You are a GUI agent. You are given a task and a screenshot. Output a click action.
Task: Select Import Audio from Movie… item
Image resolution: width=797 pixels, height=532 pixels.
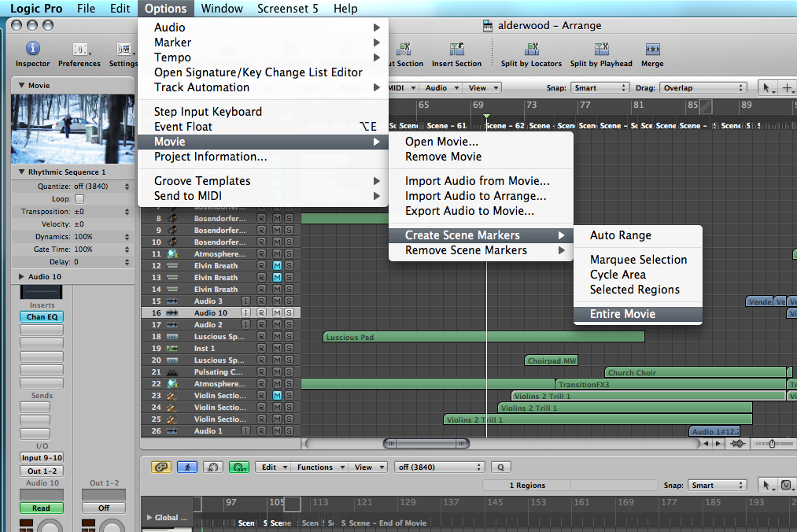coord(481,180)
